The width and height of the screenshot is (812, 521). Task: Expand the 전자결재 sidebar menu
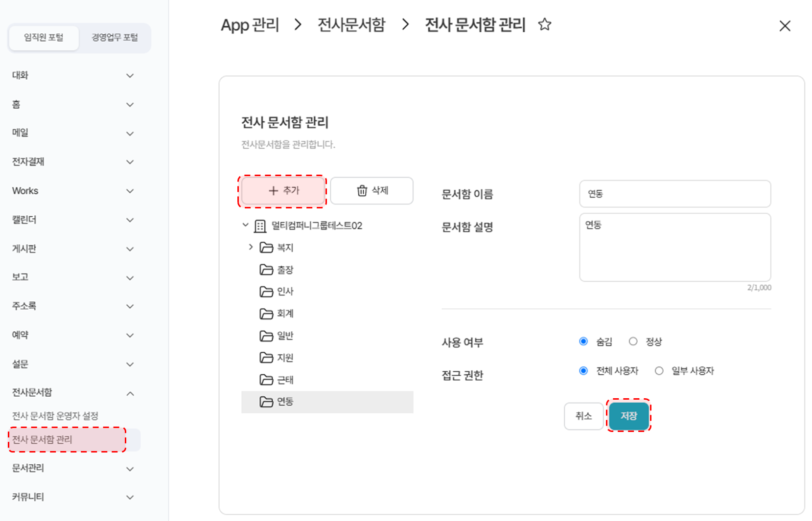tap(130, 162)
